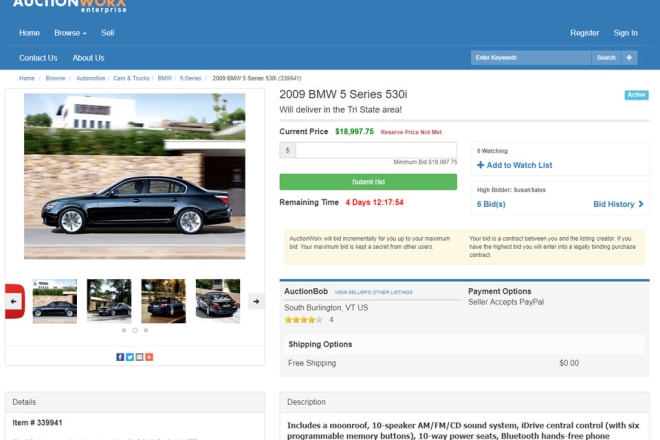
Task: Click the AuctionWorx enterprise logo
Action: point(69,6)
